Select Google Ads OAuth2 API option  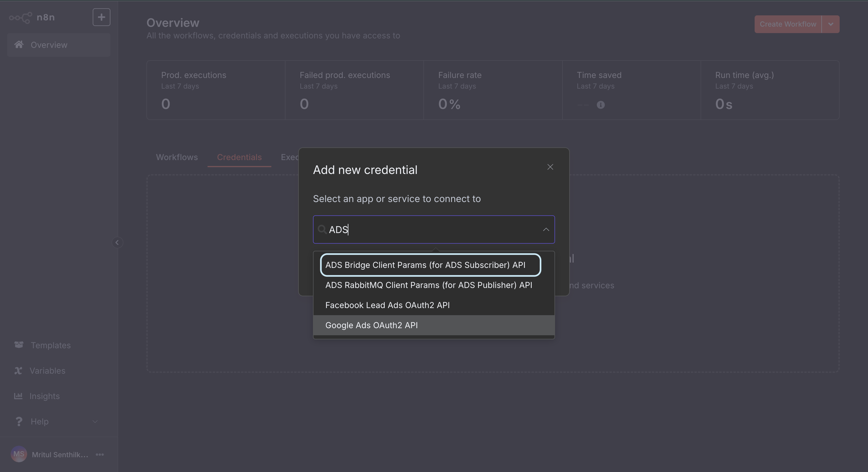coord(371,325)
